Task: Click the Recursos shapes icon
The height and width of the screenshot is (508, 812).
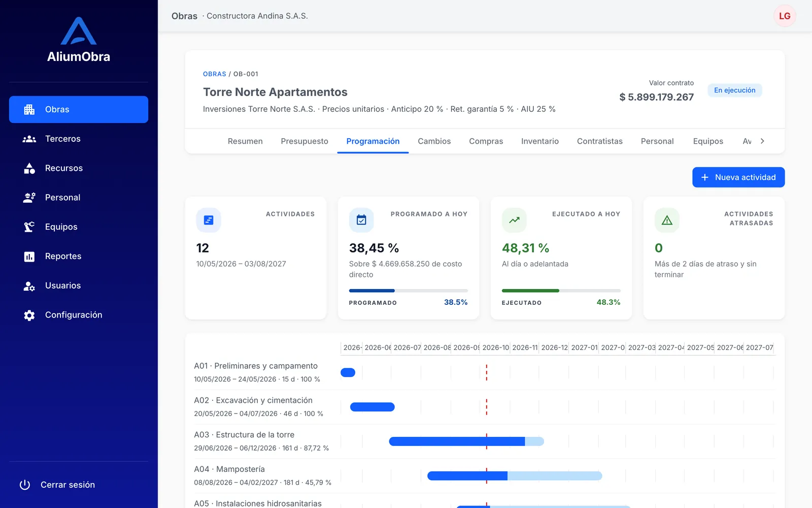Action: pyautogui.click(x=29, y=168)
